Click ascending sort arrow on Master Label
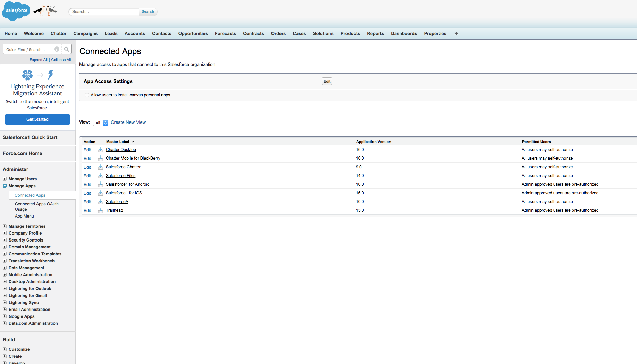Image resolution: width=637 pixels, height=364 pixels. click(133, 142)
